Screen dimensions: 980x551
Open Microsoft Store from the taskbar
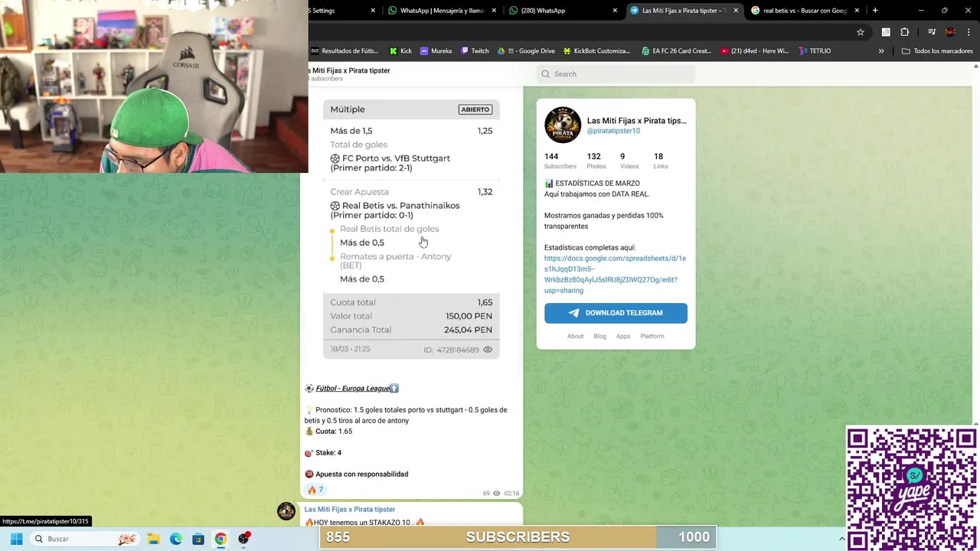click(x=198, y=539)
